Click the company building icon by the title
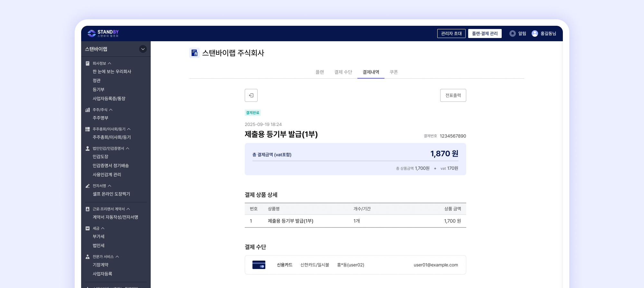This screenshot has width=644, height=288. coord(194,53)
